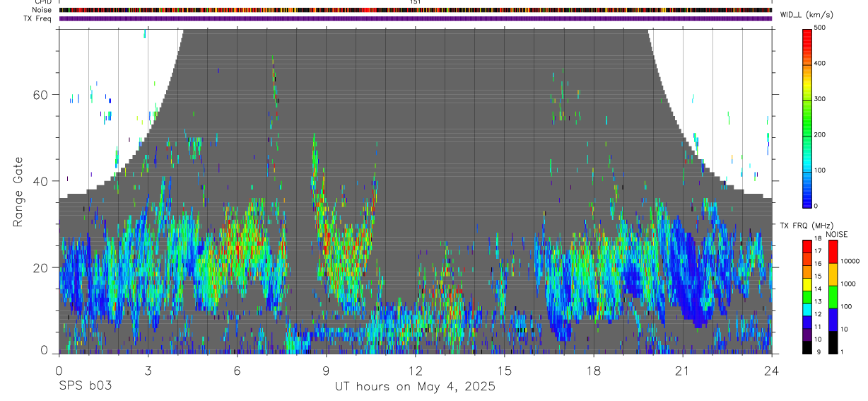Click the black swatch in NOISE legend
The height and width of the screenshot is (401, 868).
click(833, 342)
